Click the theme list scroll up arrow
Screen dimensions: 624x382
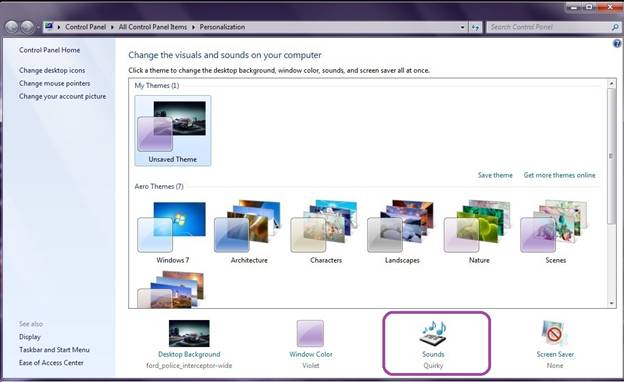tap(611, 84)
